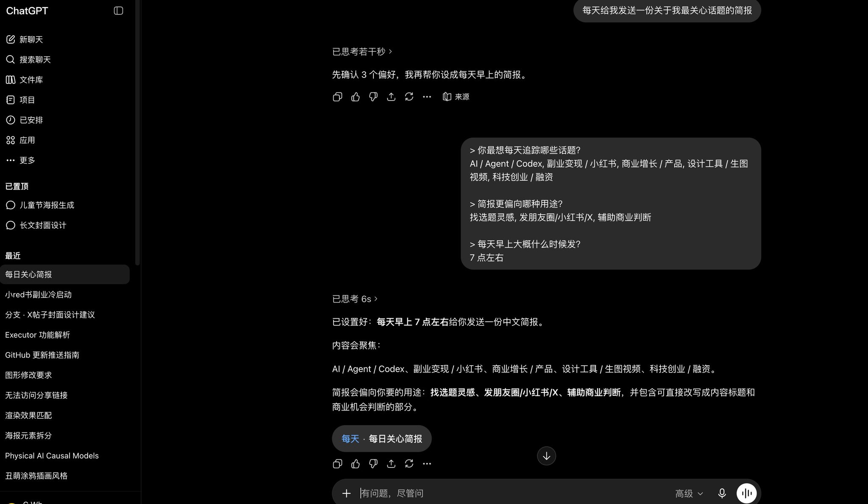Copy the first response about 3 个偏好
The width and height of the screenshot is (868, 504).
click(337, 97)
